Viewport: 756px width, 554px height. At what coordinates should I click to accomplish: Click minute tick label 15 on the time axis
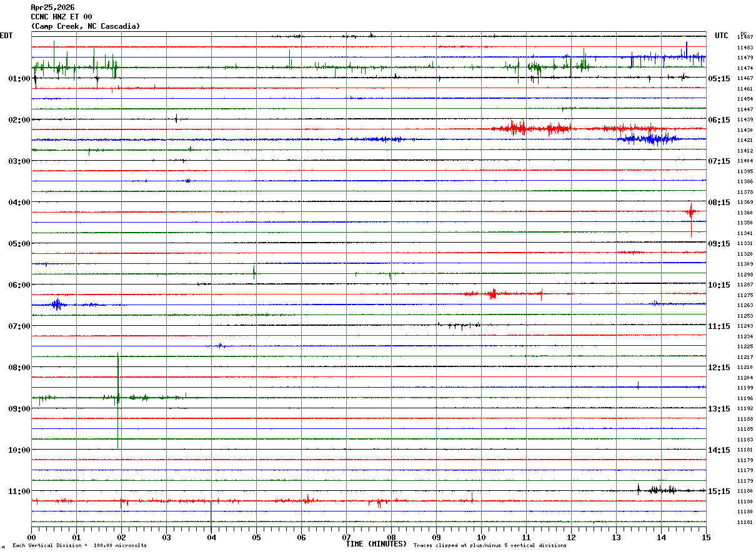tap(706, 537)
